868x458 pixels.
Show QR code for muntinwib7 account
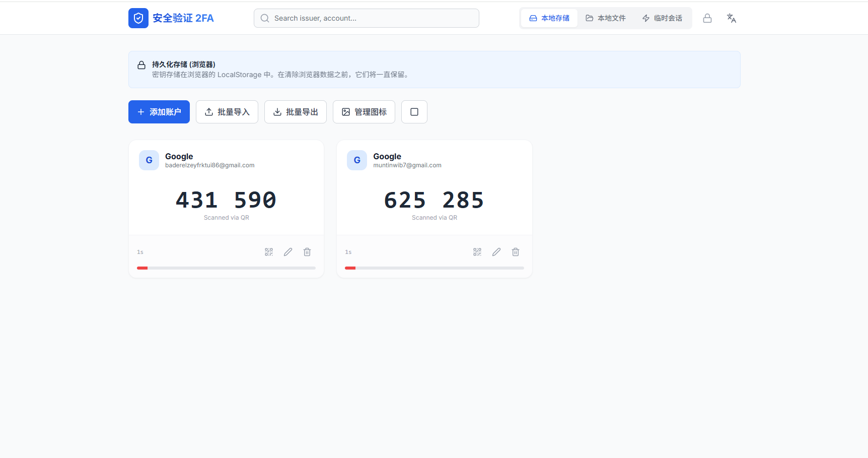click(x=477, y=251)
